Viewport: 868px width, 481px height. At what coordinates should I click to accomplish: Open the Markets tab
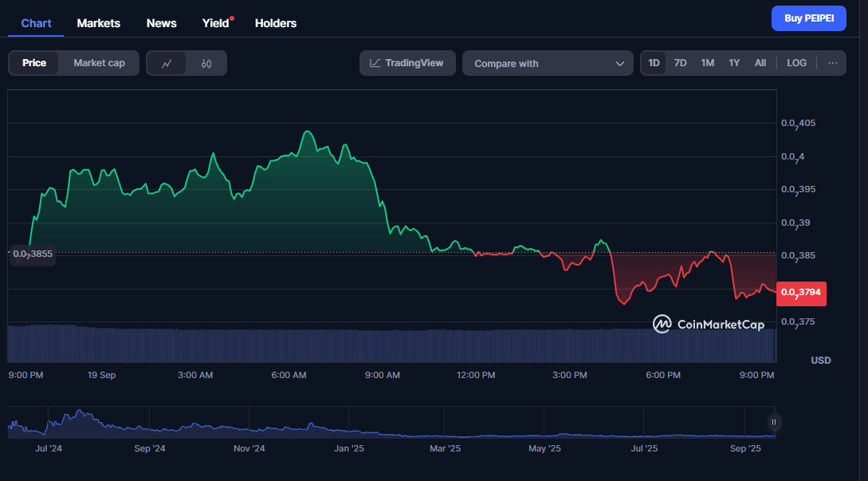pyautogui.click(x=98, y=23)
